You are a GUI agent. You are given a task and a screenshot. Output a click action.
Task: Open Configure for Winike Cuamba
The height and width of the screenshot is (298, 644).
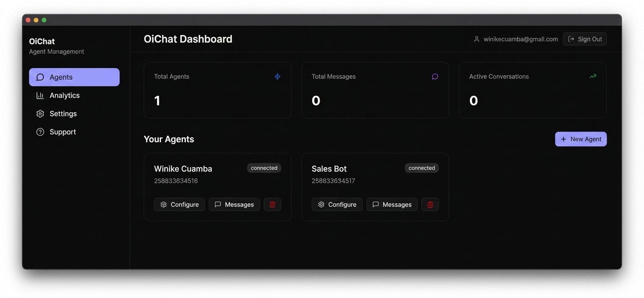click(179, 204)
